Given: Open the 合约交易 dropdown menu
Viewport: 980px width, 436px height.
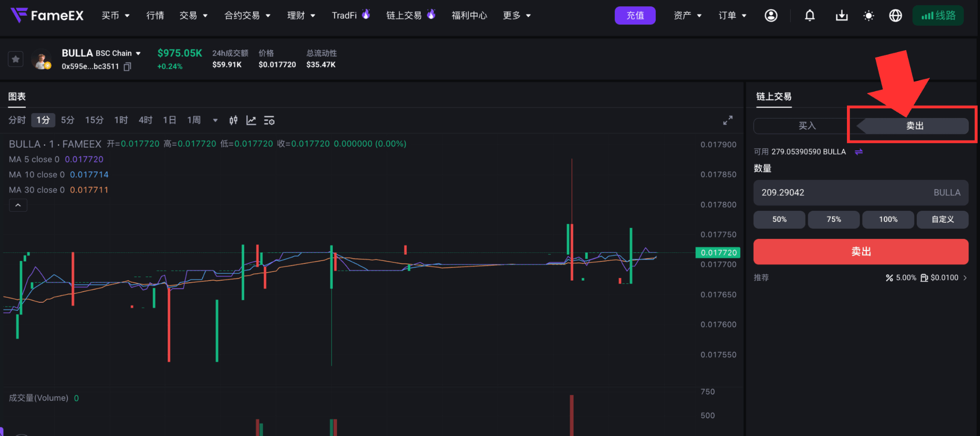Looking at the screenshot, I should pos(248,16).
